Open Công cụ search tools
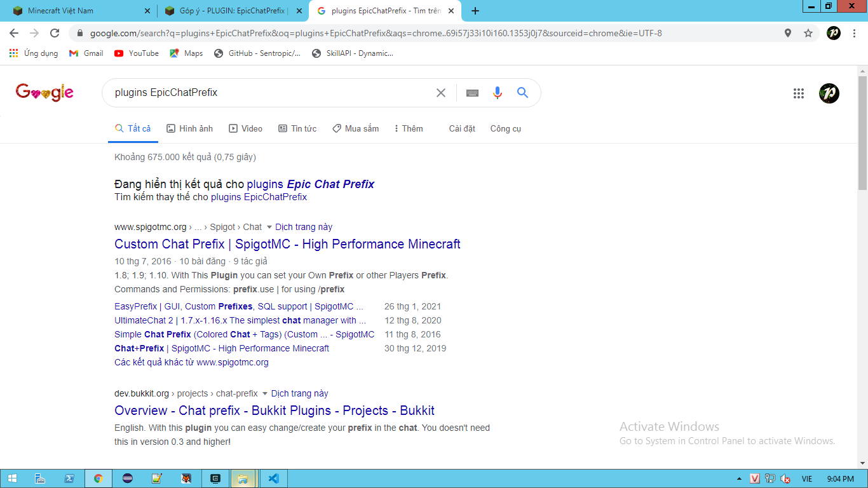Image resolution: width=868 pixels, height=488 pixels. tap(506, 128)
